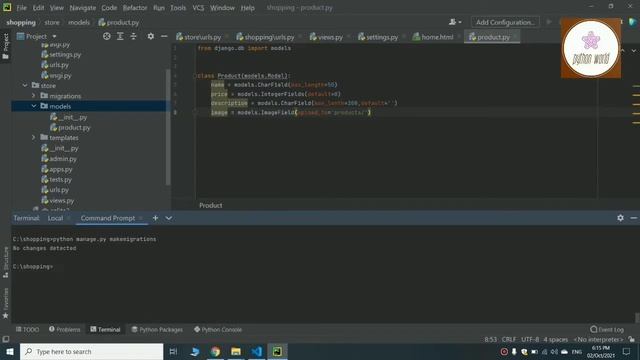640x360 pixels.
Task: Select admin.py in the project tree
Action: 59,159
